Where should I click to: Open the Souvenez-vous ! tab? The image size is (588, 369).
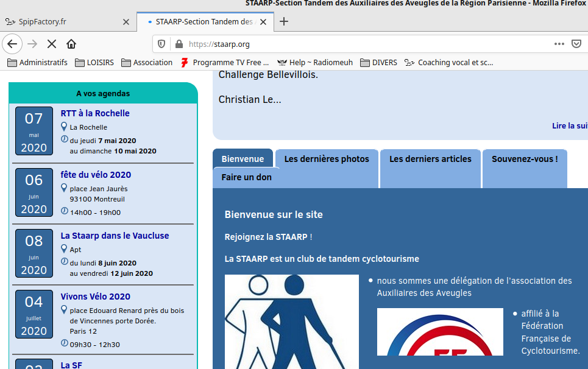click(525, 159)
